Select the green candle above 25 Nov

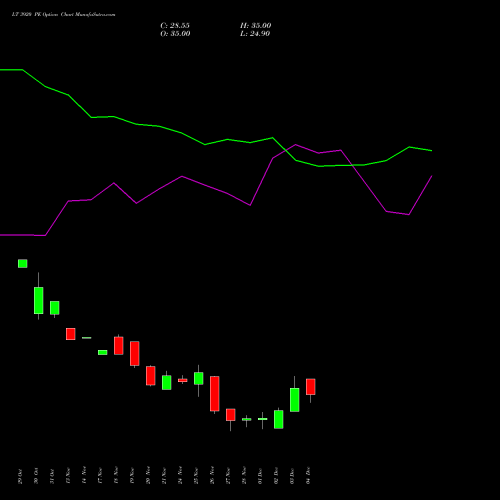[199, 378]
